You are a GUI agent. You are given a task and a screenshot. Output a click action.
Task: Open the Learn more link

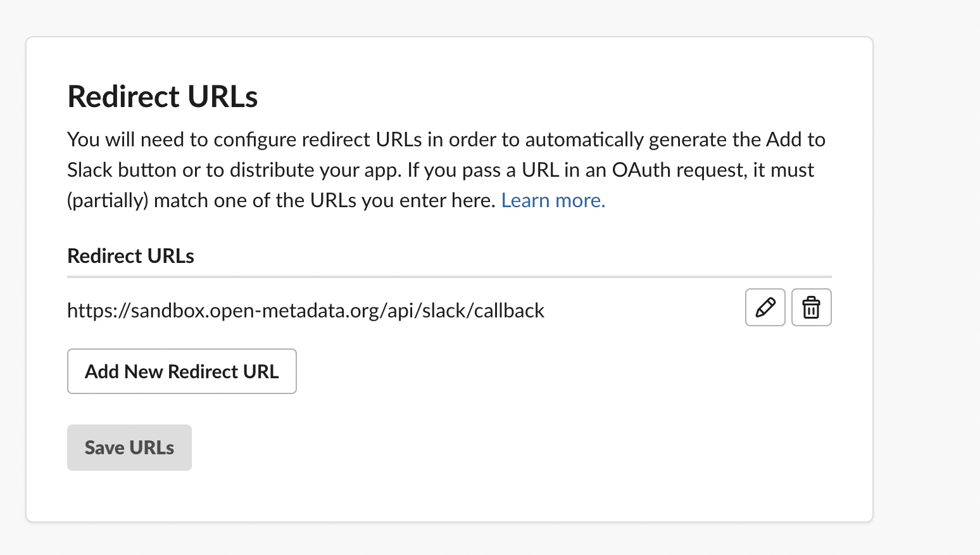tap(553, 201)
